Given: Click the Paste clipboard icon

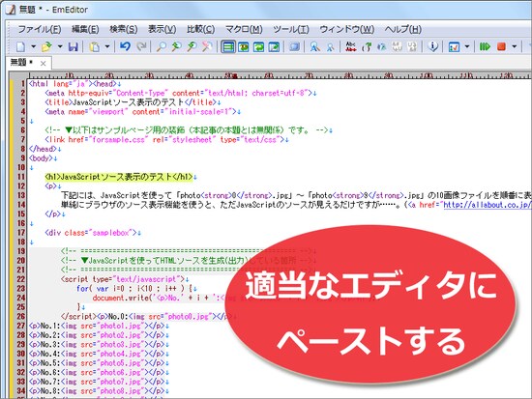Looking at the screenshot, I should [x=95, y=46].
